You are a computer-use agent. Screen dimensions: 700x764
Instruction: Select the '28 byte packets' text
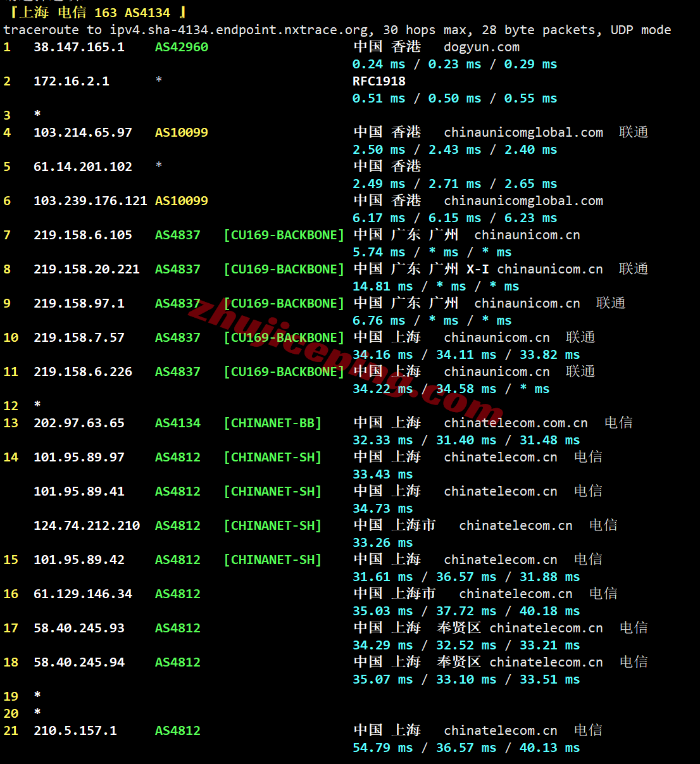pos(542,30)
